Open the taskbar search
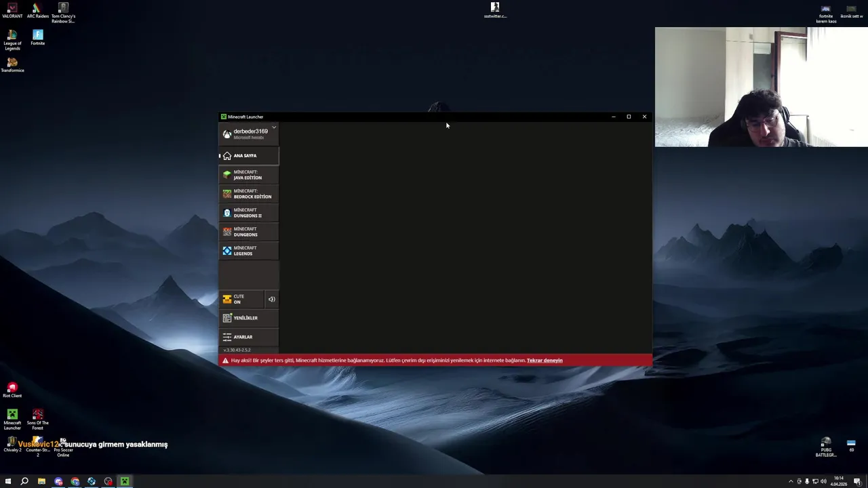Screen dimensions: 868x488 click(24, 481)
